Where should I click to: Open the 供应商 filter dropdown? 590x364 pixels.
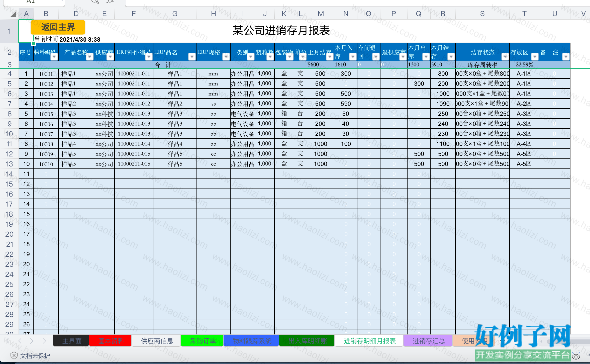click(x=110, y=57)
